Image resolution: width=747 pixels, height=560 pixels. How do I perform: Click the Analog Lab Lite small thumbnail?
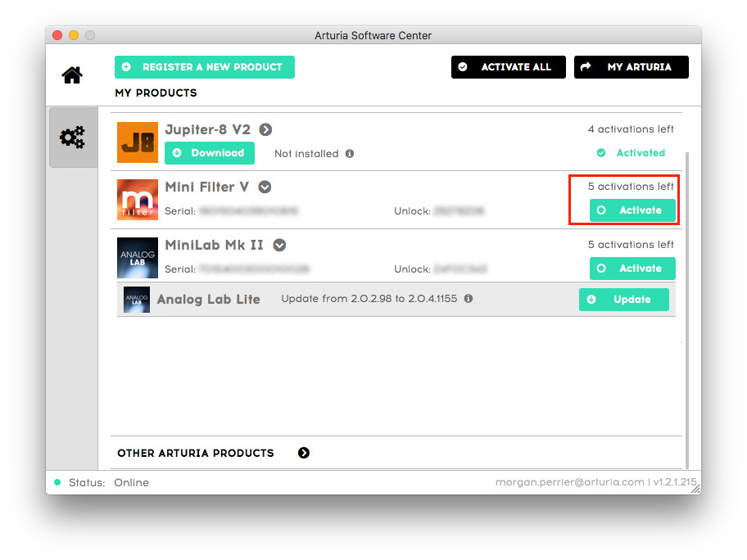pos(137,300)
